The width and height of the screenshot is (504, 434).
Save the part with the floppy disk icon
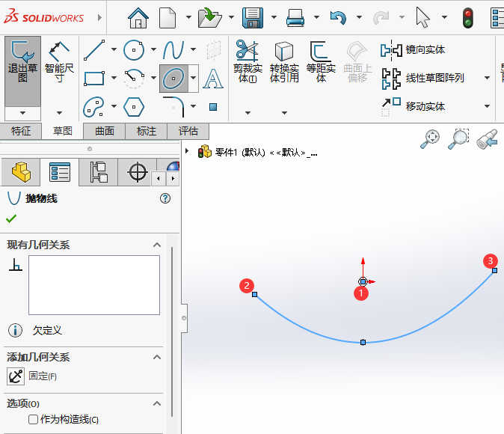(x=252, y=18)
